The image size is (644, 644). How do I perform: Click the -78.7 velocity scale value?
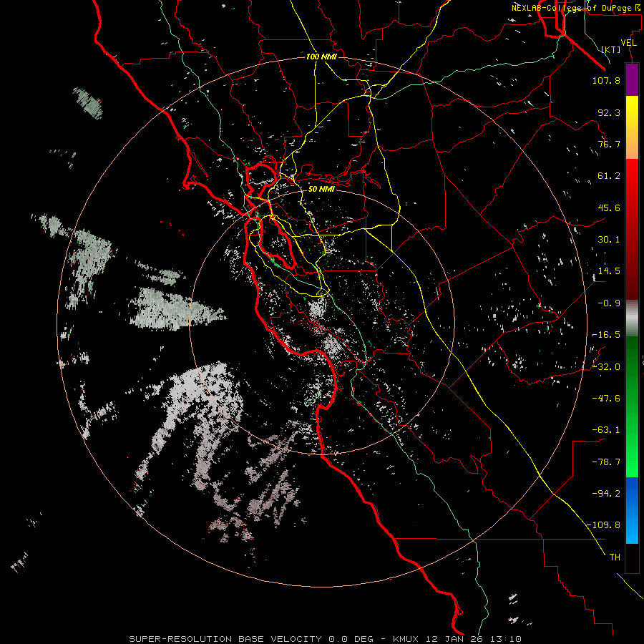606,462
